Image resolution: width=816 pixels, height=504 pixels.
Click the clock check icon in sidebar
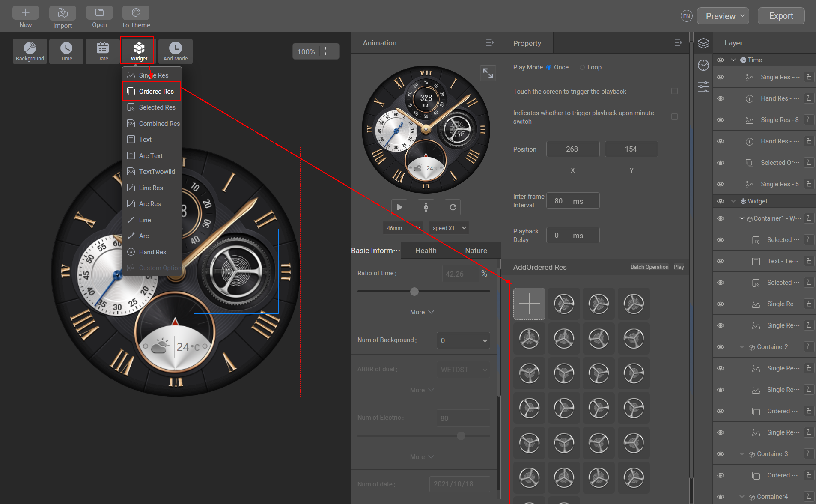click(703, 65)
